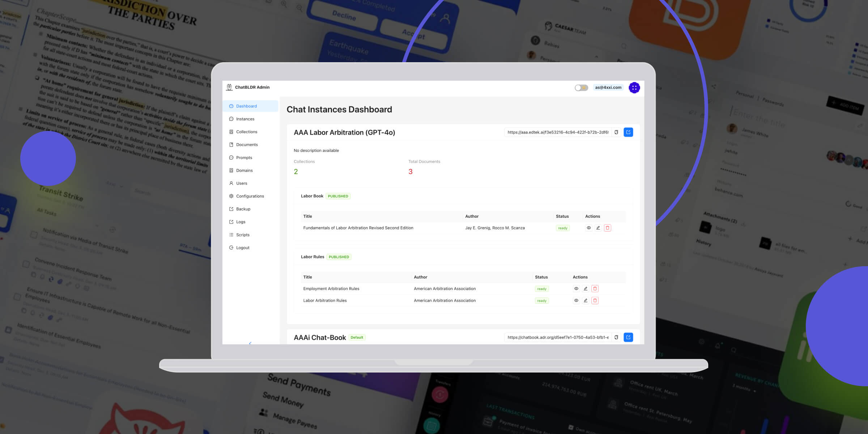Go to Collections in the sidebar
The width and height of the screenshot is (868, 434).
point(250,132)
